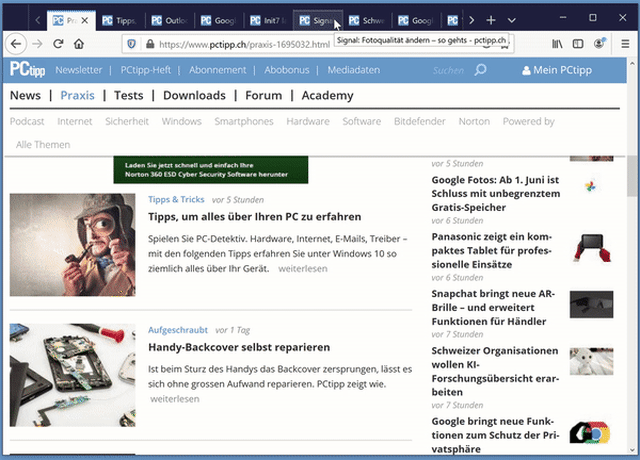
Task: Toggle the sidebar view icon
Action: pyautogui.click(x=578, y=44)
